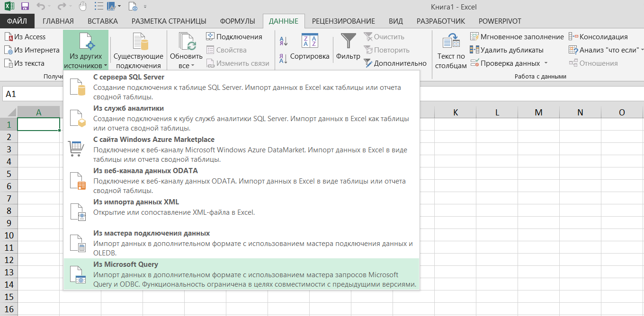Screen dimensions: 644x316
Task: Click the new sheet toolbar icon
Action: click(133, 7)
